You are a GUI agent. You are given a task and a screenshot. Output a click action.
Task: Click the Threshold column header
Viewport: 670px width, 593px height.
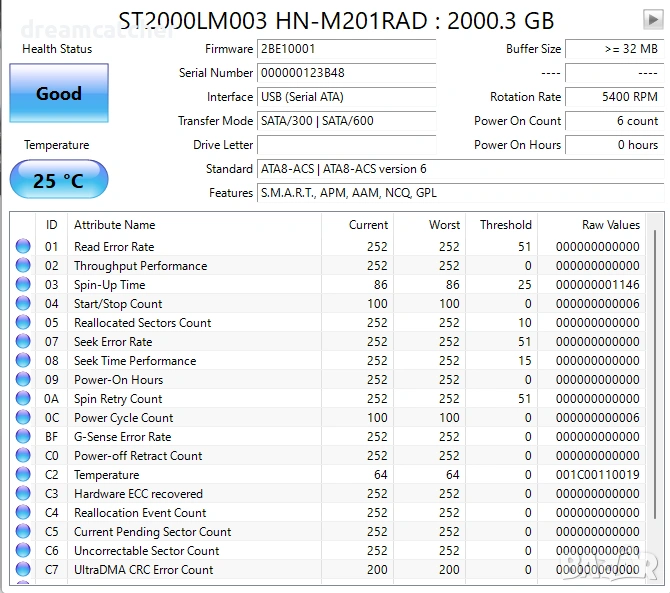click(505, 225)
